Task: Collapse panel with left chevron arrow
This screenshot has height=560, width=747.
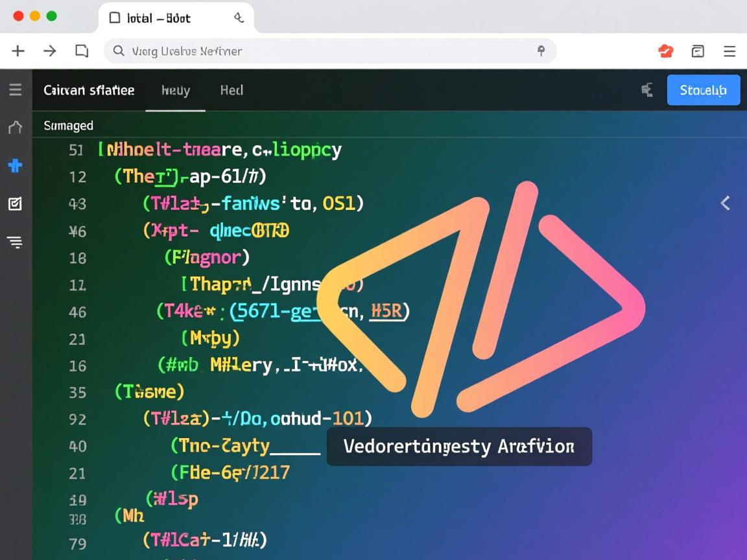Action: tap(725, 204)
